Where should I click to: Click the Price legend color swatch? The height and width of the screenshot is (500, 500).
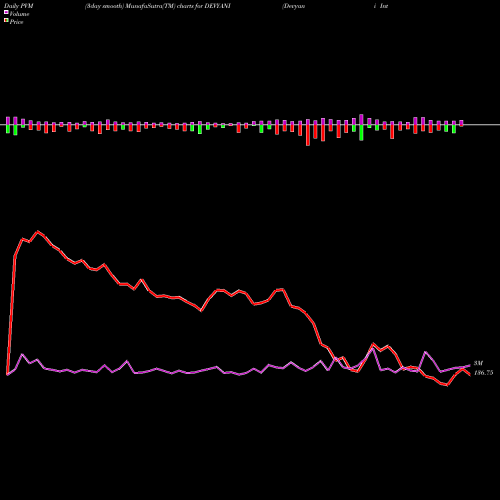tap(6, 21)
